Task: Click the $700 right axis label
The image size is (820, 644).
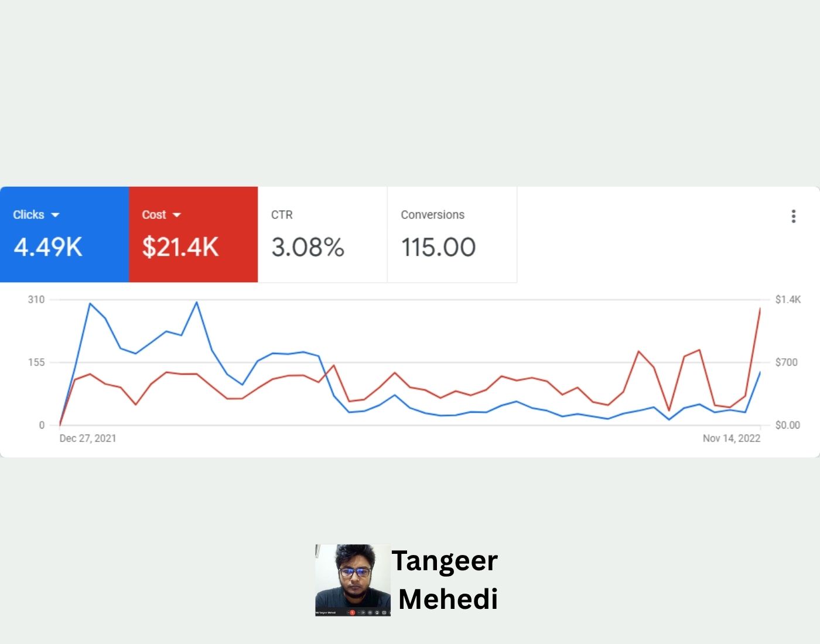Action: [786, 362]
